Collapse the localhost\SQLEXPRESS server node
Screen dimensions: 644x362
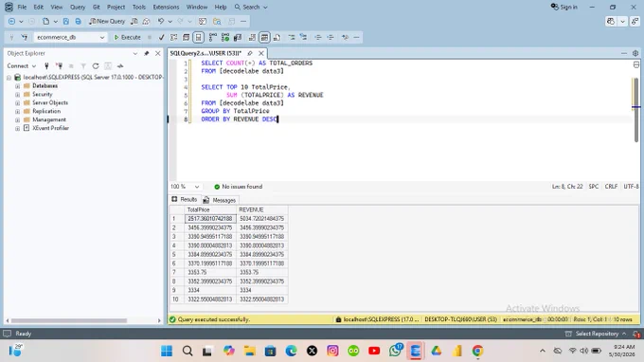[9, 78]
